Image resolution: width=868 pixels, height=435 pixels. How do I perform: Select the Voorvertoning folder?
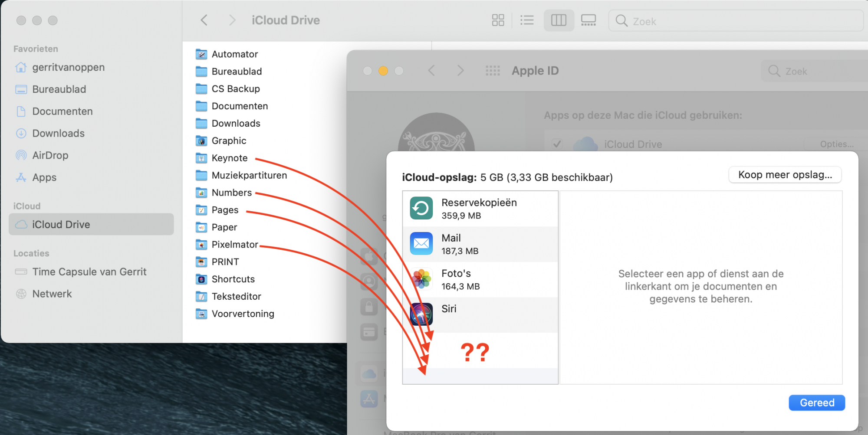235,314
